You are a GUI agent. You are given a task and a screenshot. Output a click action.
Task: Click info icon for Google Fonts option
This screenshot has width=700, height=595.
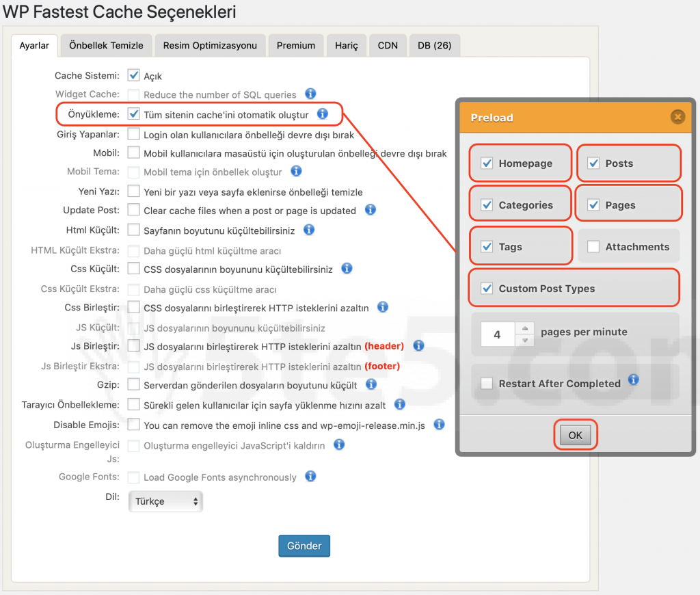(310, 477)
